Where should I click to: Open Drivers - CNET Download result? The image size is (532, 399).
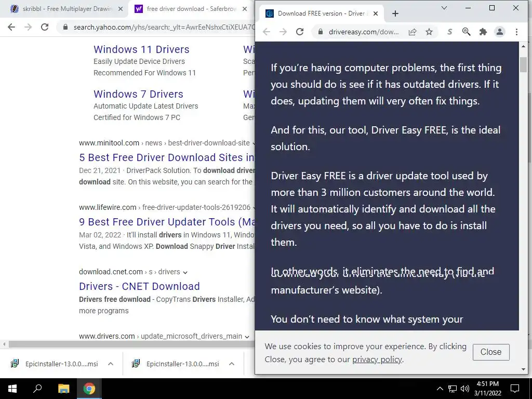tap(139, 286)
